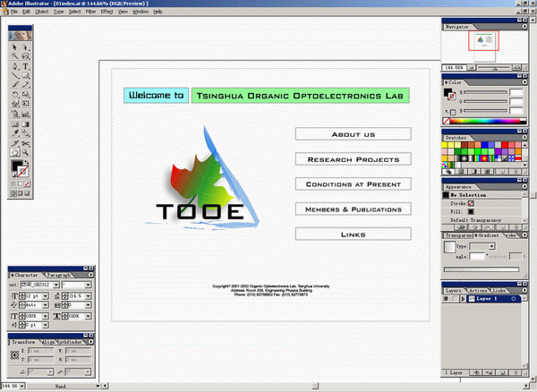Choose the Rotate tool
The width and height of the screenshot is (537, 392).
tap(15, 96)
